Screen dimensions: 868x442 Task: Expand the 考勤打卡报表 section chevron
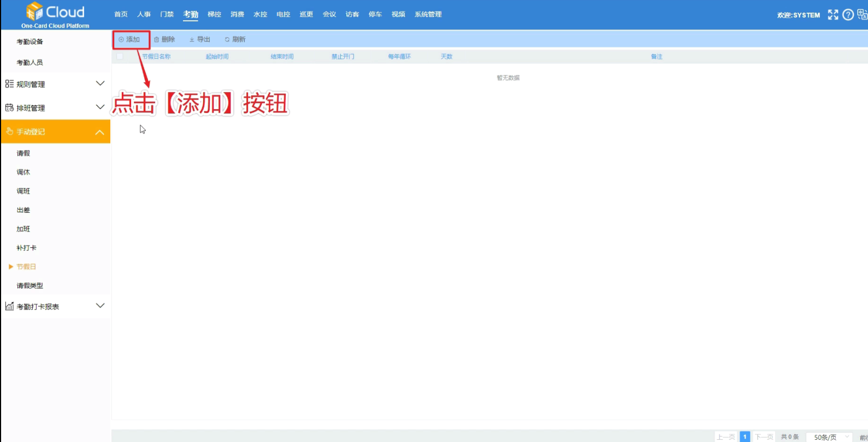[100, 306]
